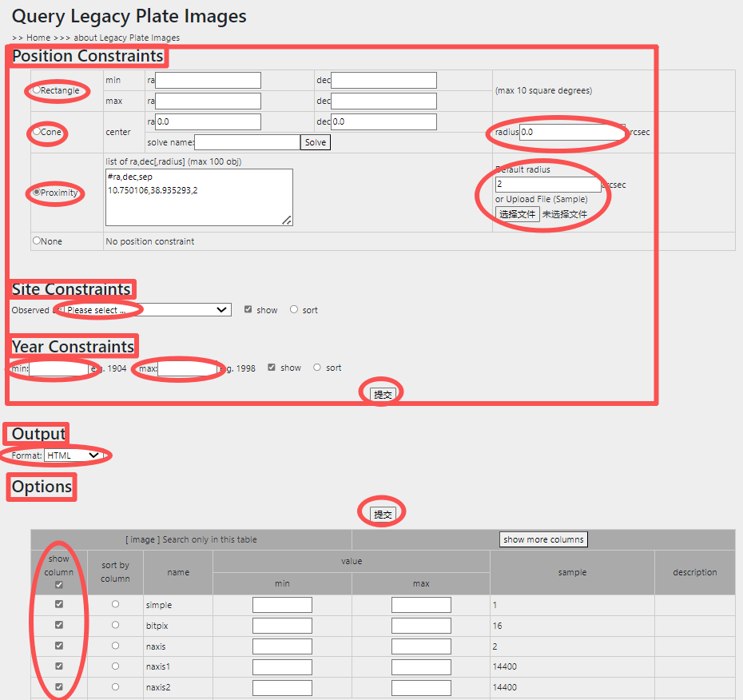Click the Year Constraints min field
743x700 pixels.
pos(59,368)
